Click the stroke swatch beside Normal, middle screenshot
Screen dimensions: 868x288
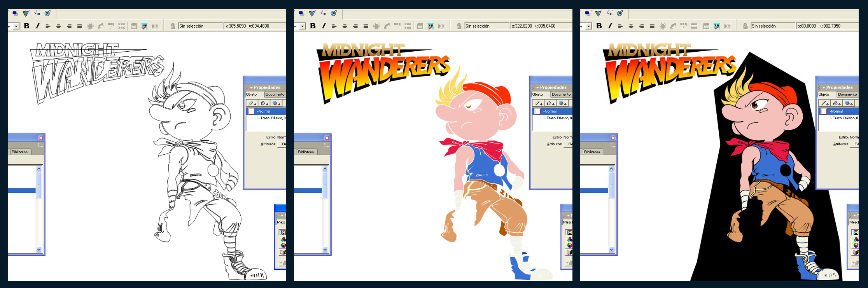(x=537, y=112)
